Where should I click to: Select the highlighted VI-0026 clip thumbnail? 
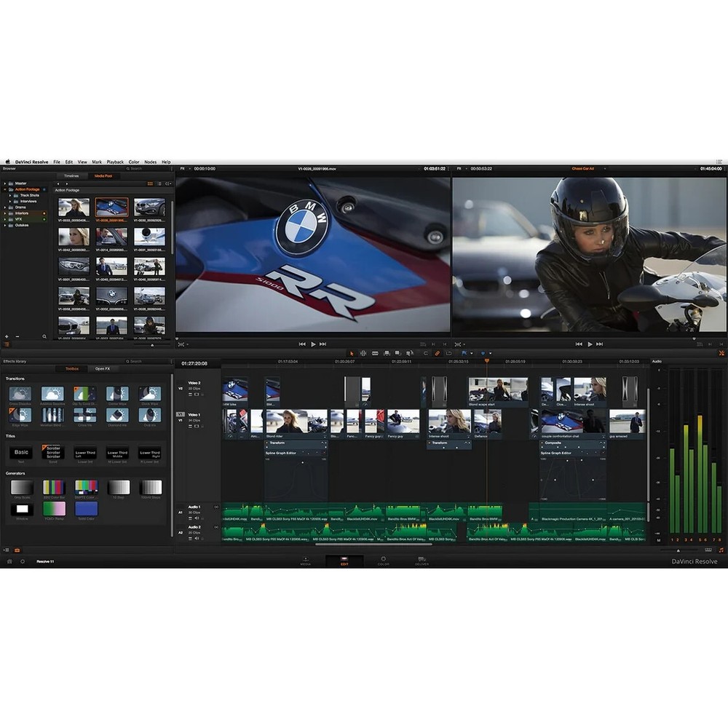coord(112,207)
